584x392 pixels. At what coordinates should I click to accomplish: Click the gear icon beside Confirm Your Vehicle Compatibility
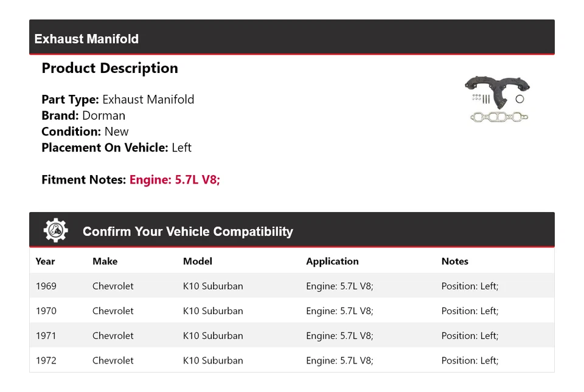55,230
